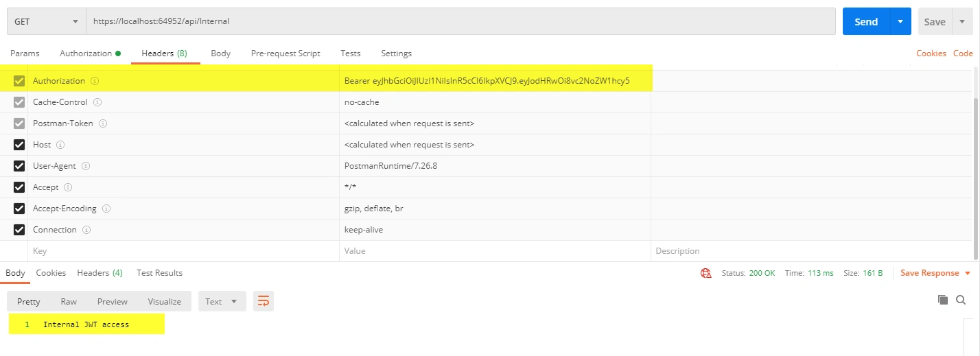Click the empty Description field for new header

811,251
